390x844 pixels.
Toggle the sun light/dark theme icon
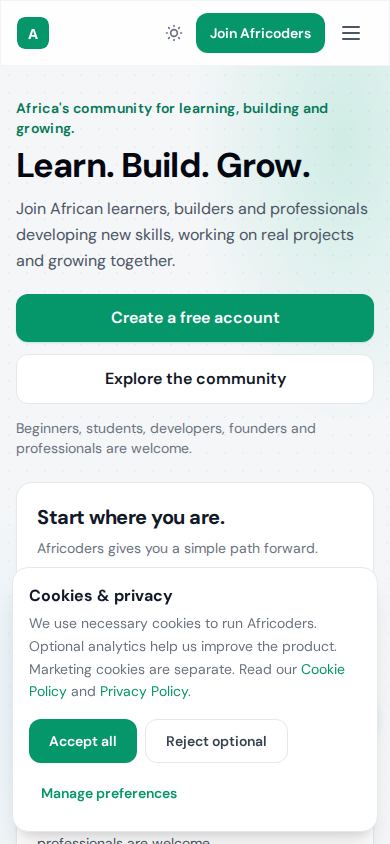[174, 33]
